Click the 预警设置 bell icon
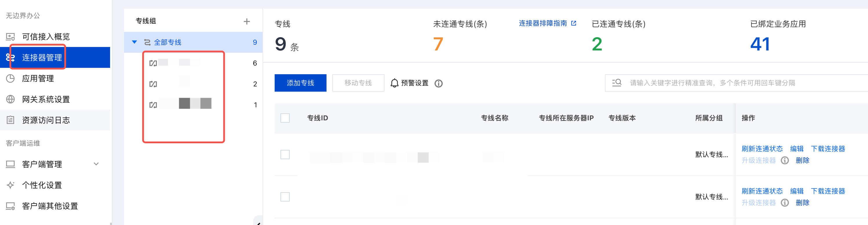The height and width of the screenshot is (225, 868). [394, 83]
